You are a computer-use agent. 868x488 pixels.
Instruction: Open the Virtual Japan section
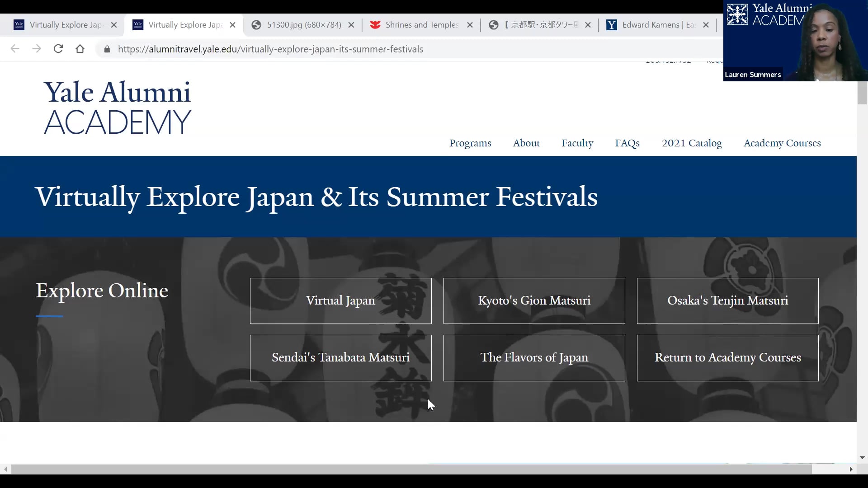click(x=340, y=300)
